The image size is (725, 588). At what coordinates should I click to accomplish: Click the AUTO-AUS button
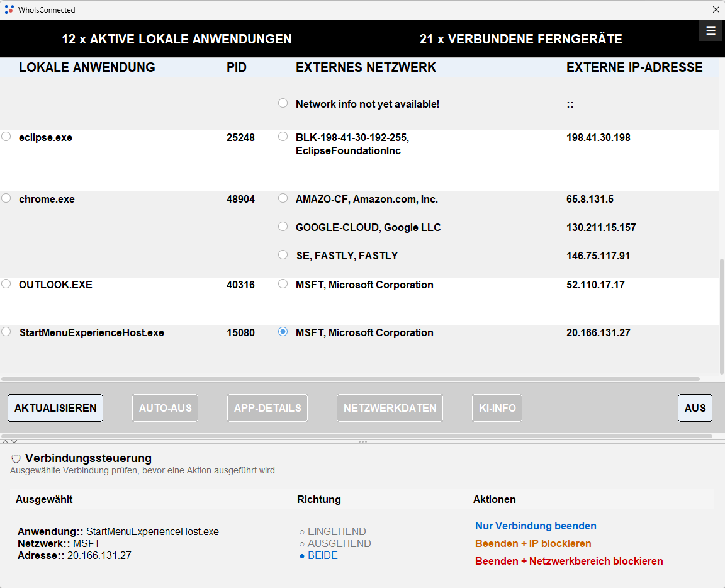(165, 408)
